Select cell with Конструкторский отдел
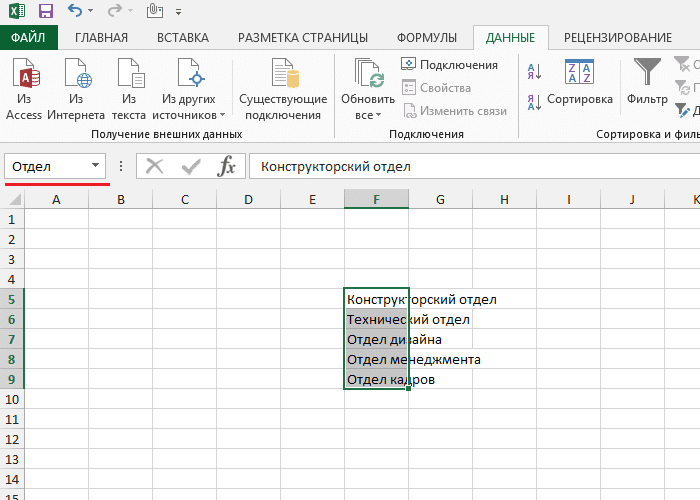The height and width of the screenshot is (500, 700). tap(376, 299)
